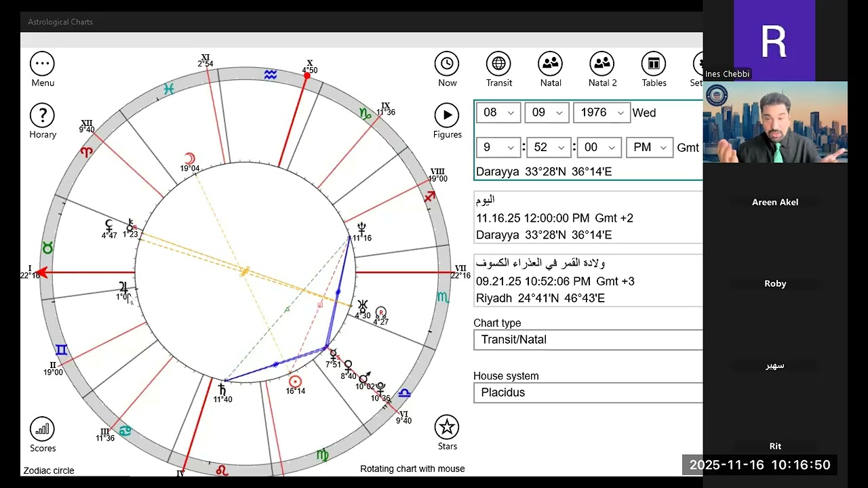Image resolution: width=868 pixels, height=488 pixels.
Task: Expand the month dropdown showing 08
Action: click(x=498, y=113)
